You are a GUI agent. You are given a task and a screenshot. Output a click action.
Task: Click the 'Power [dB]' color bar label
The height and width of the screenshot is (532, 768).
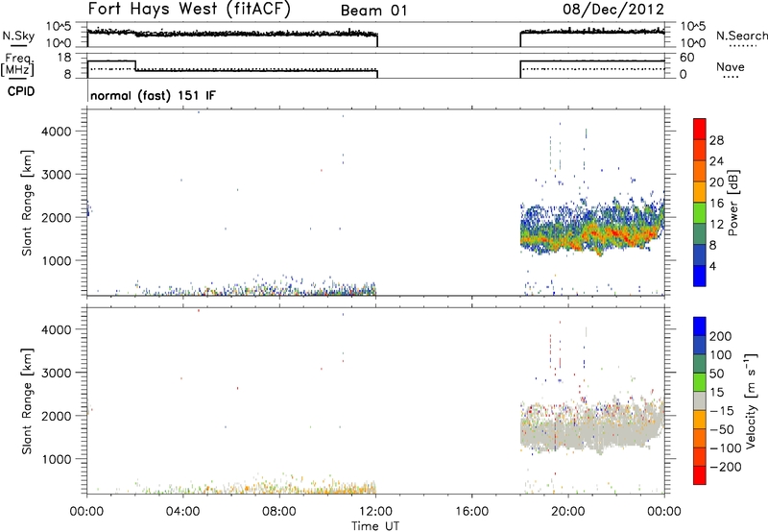tap(732, 203)
